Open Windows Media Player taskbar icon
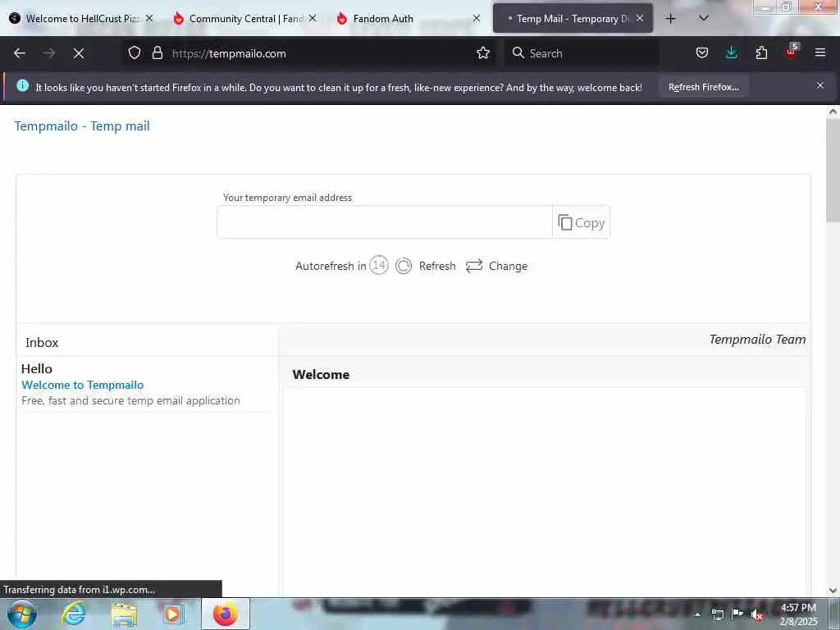The image size is (840, 630). point(172,614)
